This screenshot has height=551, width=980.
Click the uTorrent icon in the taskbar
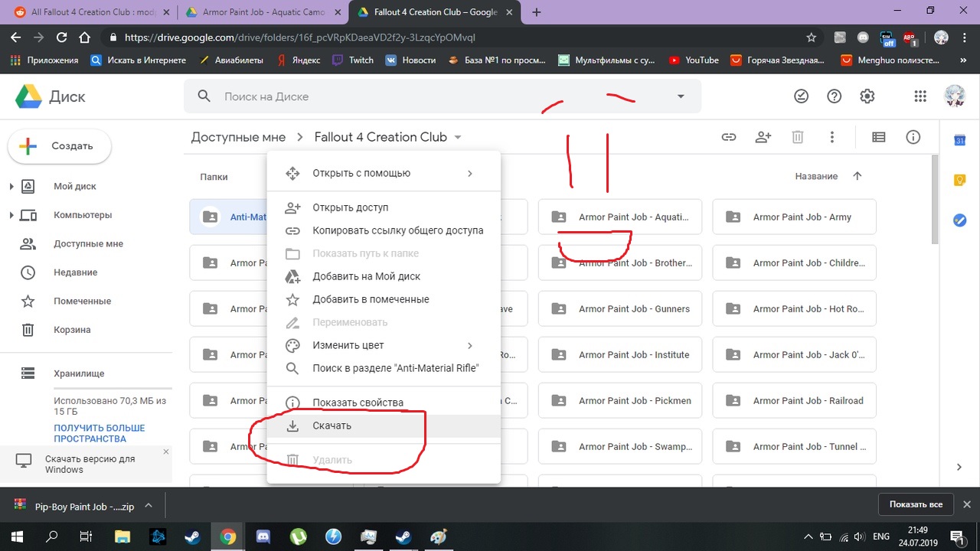coord(299,536)
